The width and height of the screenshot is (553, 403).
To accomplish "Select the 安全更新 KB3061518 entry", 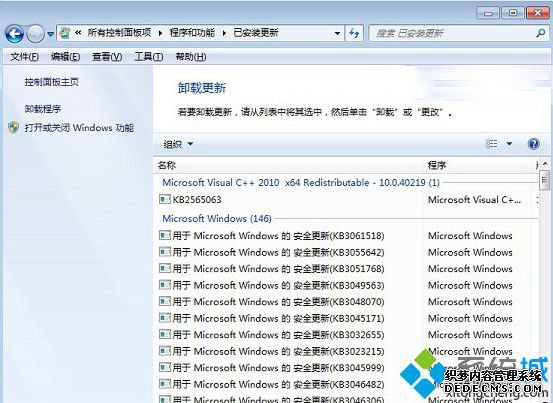I will 272,235.
